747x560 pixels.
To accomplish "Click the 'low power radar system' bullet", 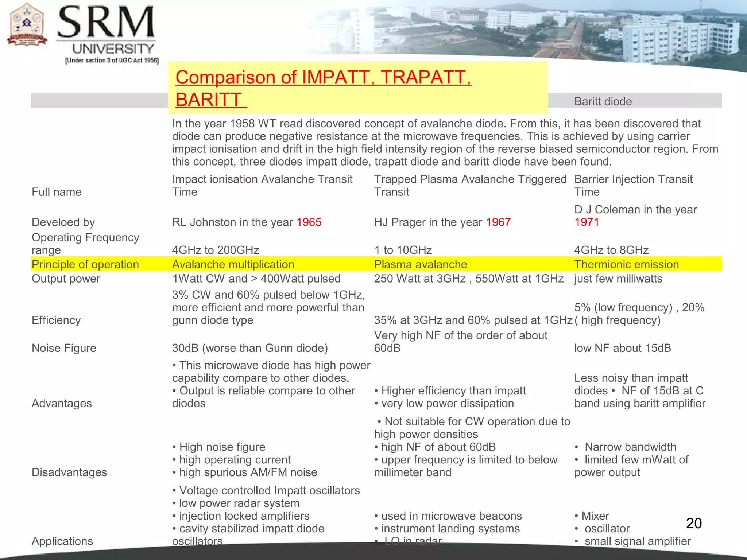I will (236, 503).
